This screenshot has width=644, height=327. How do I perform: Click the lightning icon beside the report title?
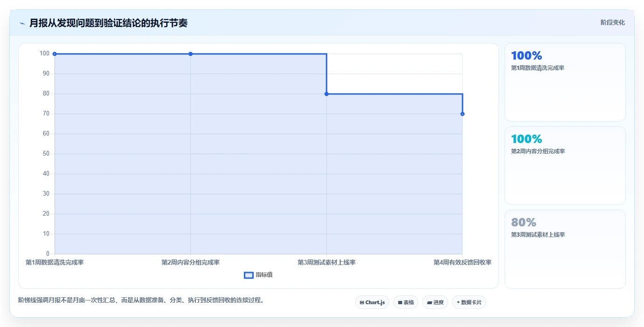coord(22,23)
